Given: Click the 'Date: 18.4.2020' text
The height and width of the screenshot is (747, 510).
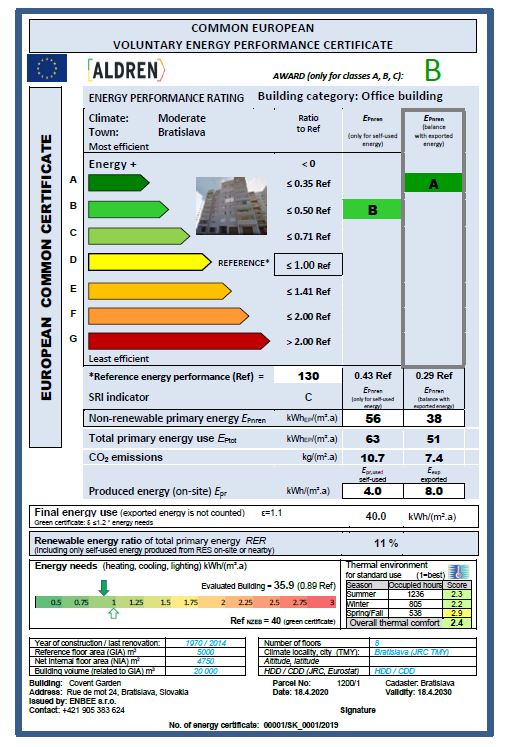Looking at the screenshot, I should pos(300,692).
